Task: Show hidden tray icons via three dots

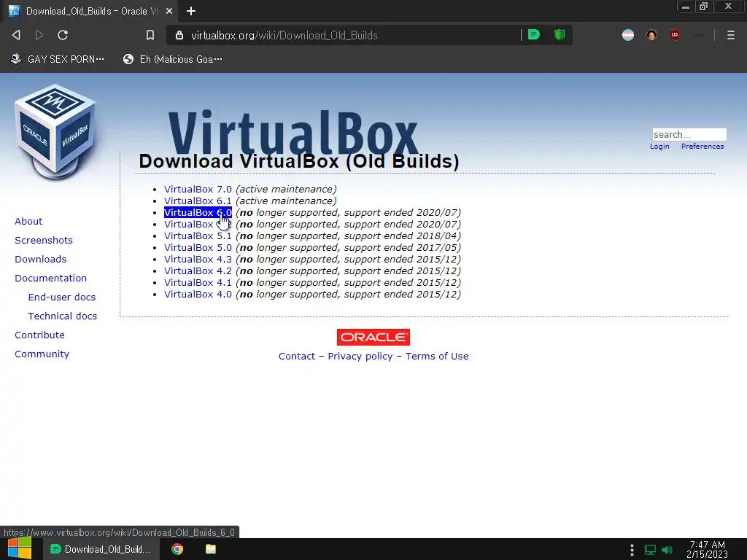Action: coord(632,550)
